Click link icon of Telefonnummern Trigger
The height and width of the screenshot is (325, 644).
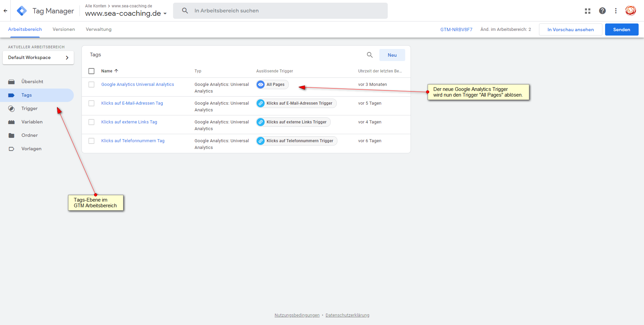click(x=261, y=141)
